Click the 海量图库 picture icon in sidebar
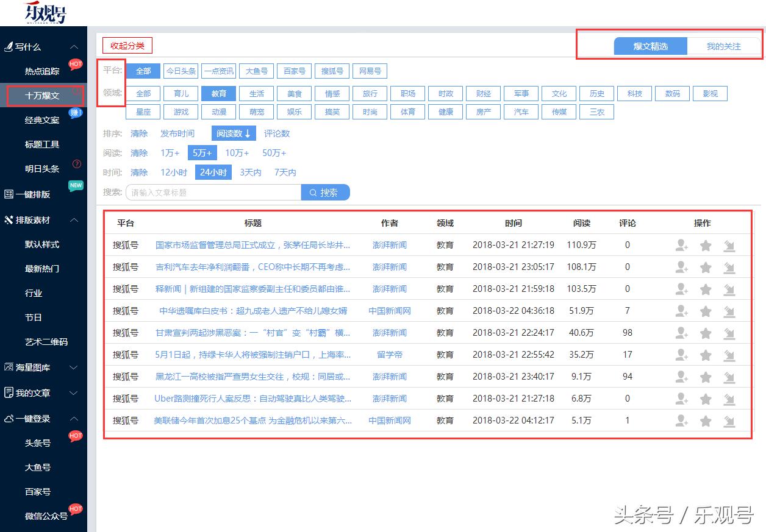This screenshot has height=532, width=766. (9, 367)
